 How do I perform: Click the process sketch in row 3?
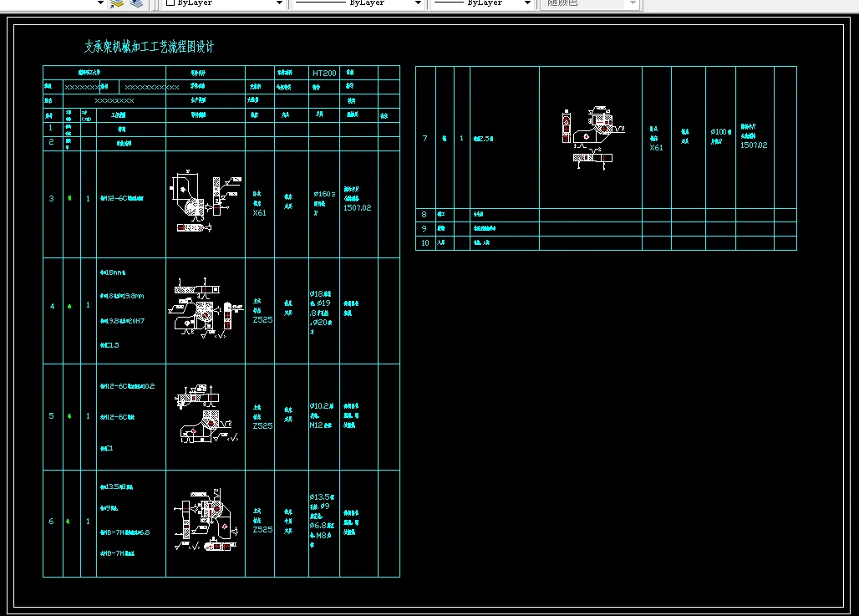(206, 201)
